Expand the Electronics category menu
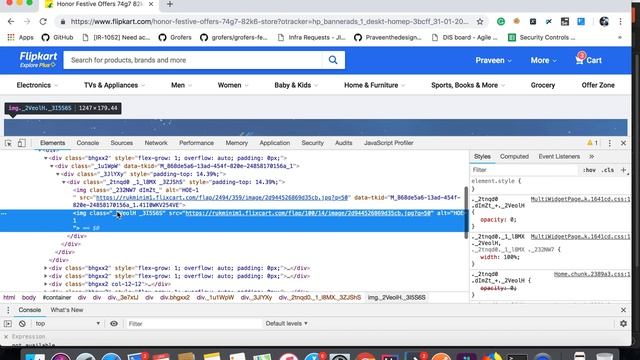Image resolution: width=640 pixels, height=360 pixels. coord(37,85)
